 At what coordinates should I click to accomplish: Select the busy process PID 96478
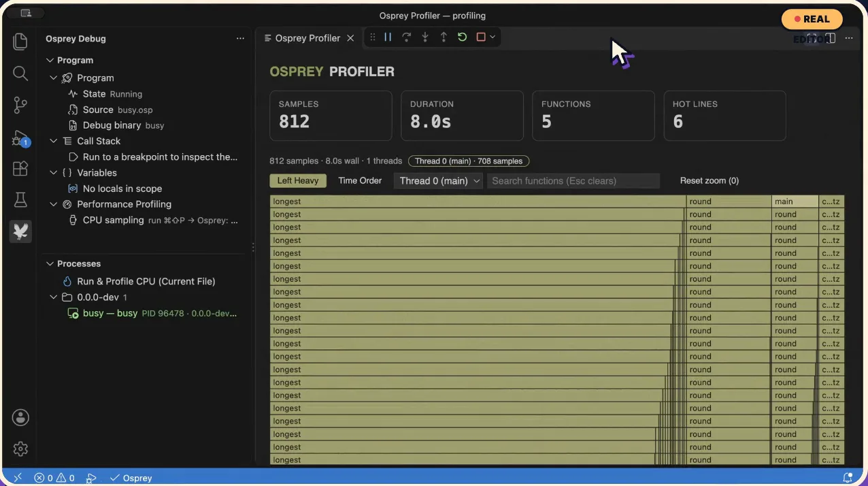(x=144, y=313)
